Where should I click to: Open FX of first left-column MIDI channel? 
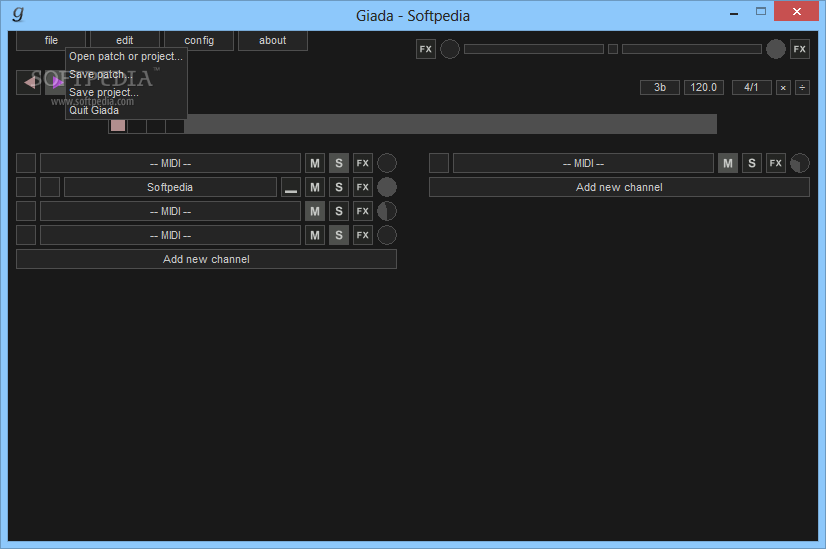pyautogui.click(x=363, y=163)
